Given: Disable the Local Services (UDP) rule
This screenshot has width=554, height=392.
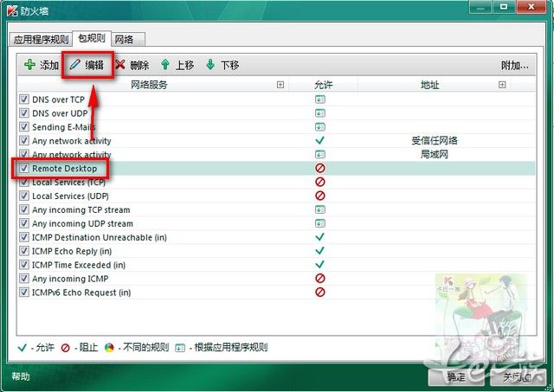Looking at the screenshot, I should [x=24, y=196].
